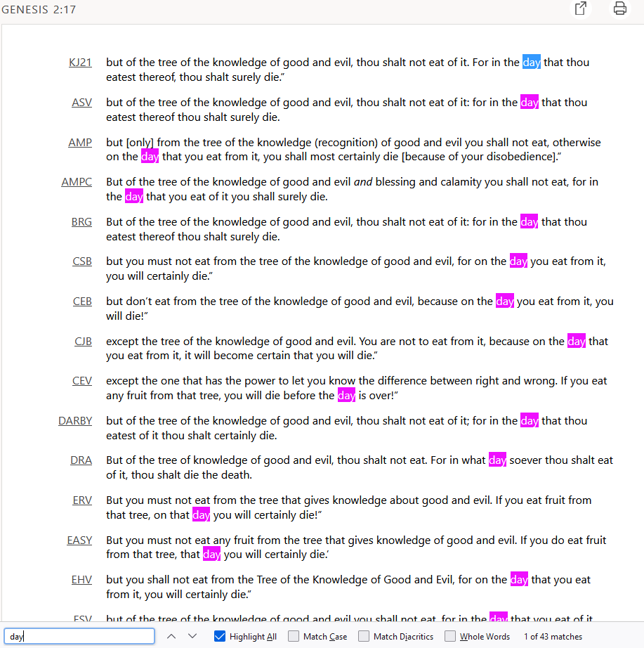
Task: Open the share/export icon
Action: pyautogui.click(x=581, y=8)
